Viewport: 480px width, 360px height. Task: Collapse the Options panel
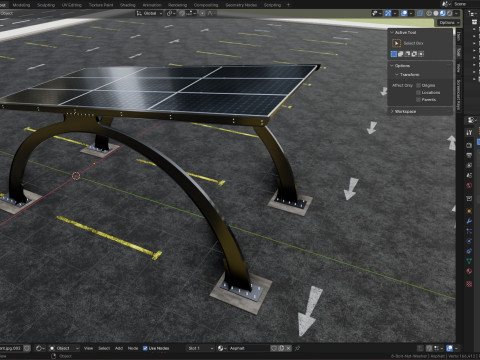click(x=392, y=66)
